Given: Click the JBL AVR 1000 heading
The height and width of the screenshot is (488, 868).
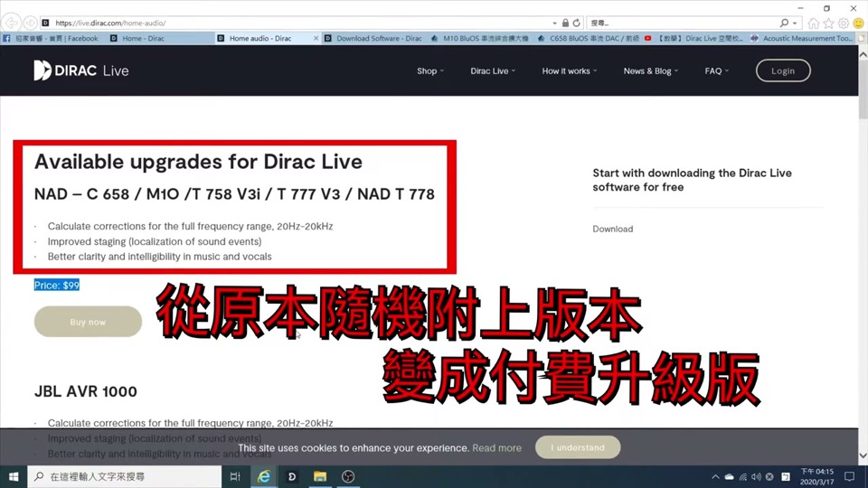Looking at the screenshot, I should coord(86,391).
